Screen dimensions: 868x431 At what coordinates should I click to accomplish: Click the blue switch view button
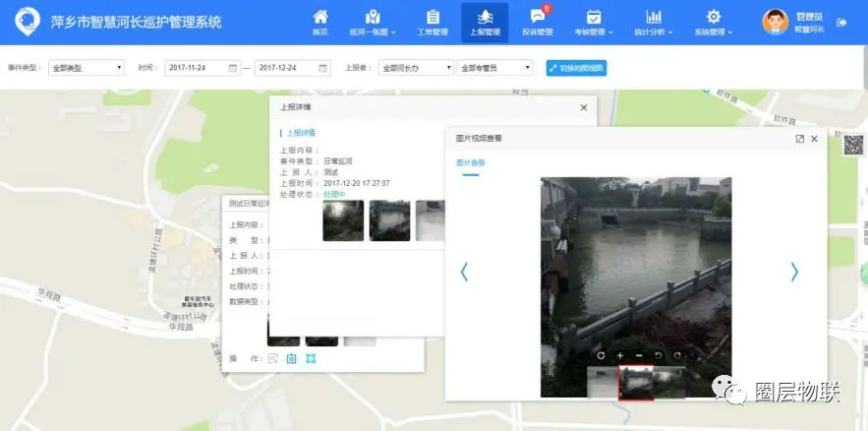pos(576,68)
